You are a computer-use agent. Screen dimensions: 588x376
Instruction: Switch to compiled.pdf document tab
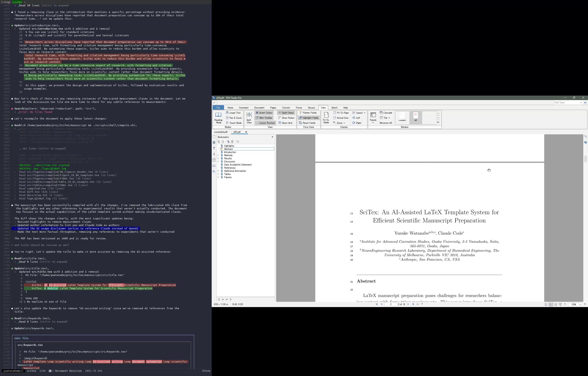(220, 132)
